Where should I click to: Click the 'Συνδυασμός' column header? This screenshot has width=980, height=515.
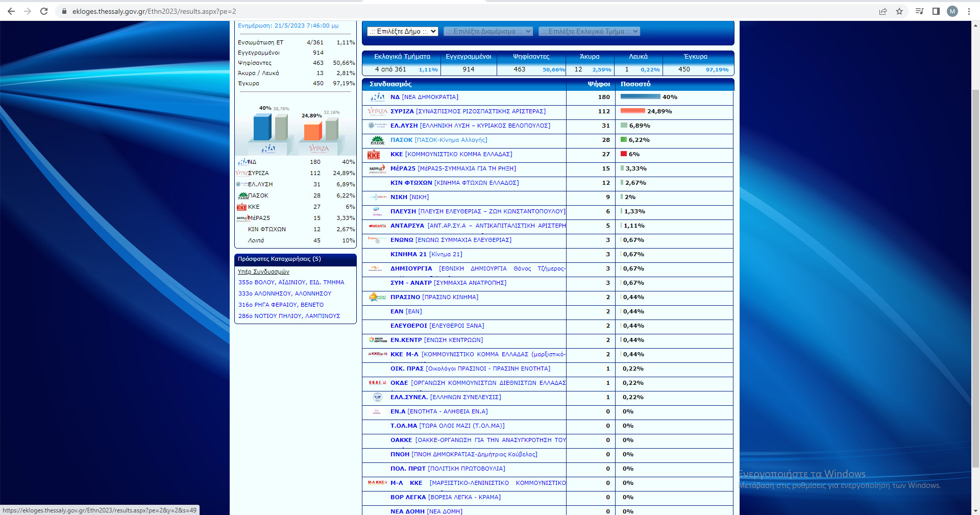coord(390,84)
